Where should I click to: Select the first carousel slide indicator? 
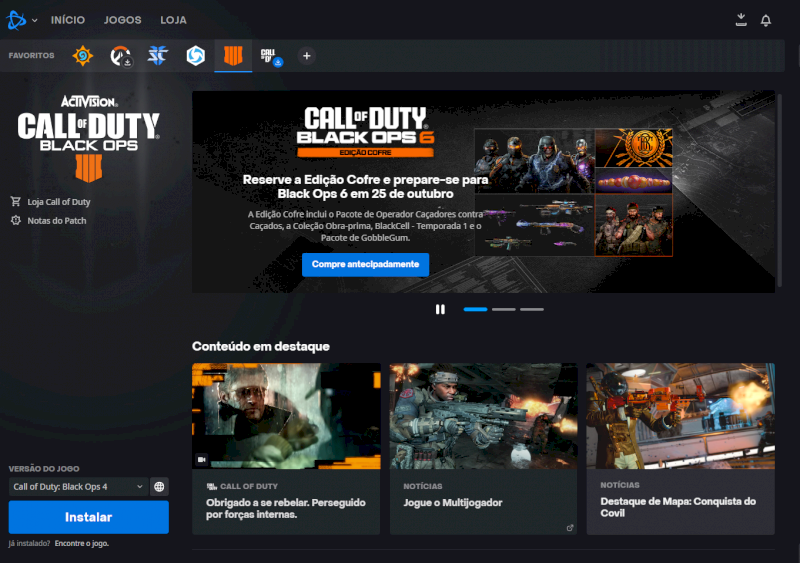(475, 309)
